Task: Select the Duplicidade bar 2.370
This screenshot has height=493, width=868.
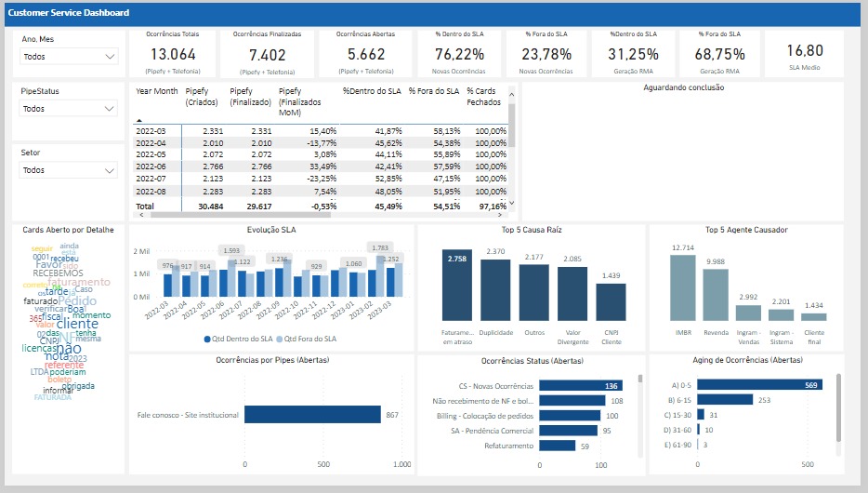Action: [x=495, y=290]
